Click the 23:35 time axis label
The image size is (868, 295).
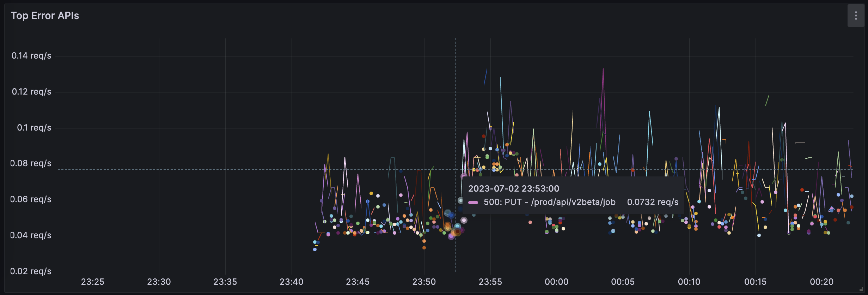click(x=225, y=282)
